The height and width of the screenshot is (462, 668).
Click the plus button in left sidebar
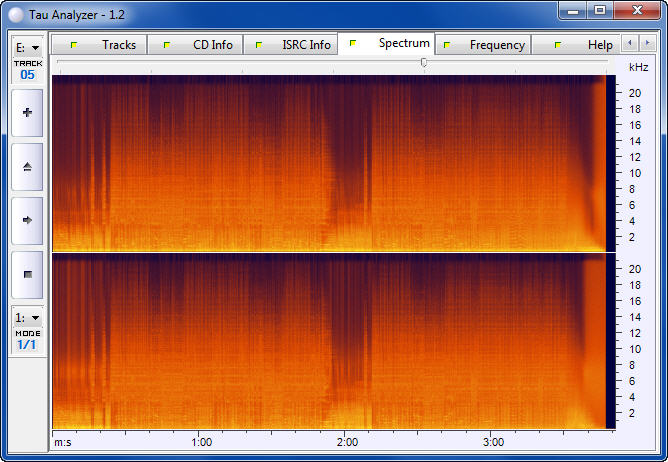point(27,113)
